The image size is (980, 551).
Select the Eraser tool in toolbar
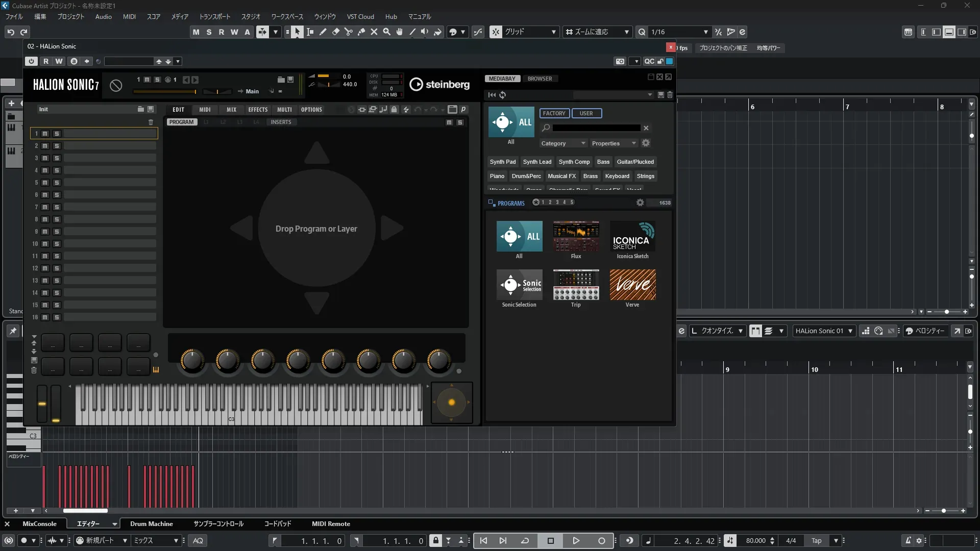(336, 32)
